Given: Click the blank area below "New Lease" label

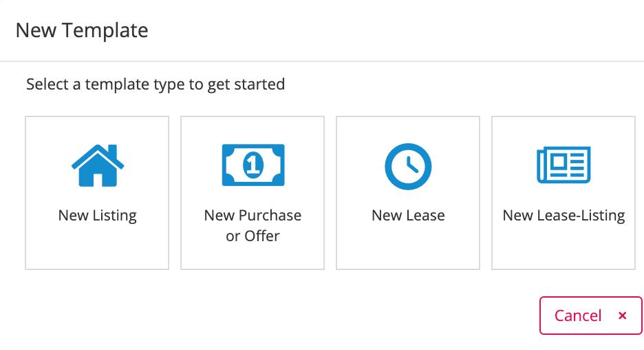Looking at the screenshot, I should 408,248.
